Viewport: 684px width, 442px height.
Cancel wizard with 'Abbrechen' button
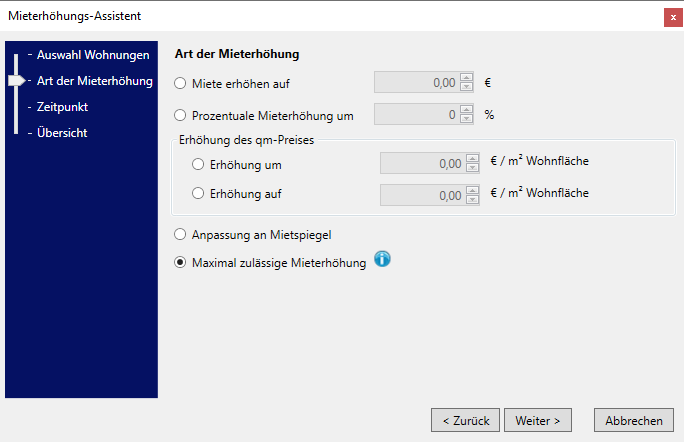point(634,421)
